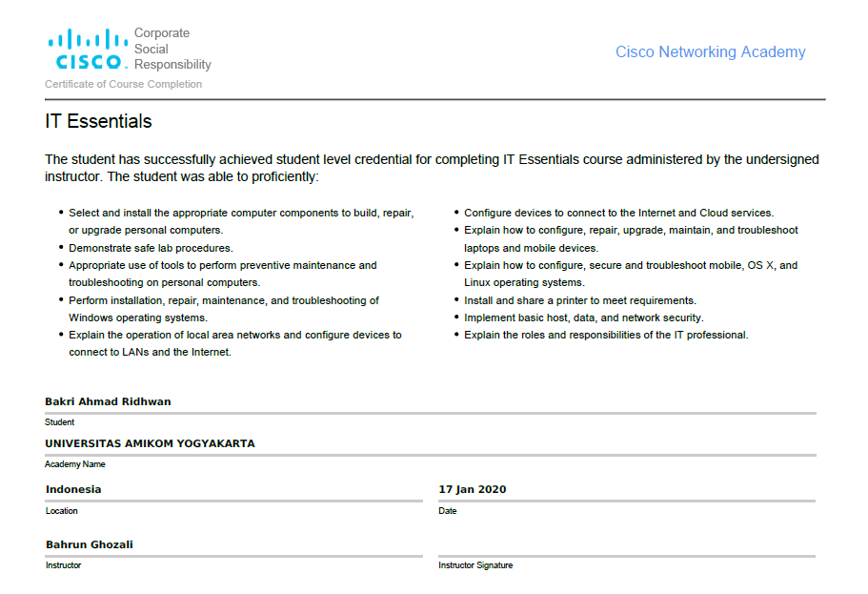This screenshot has width=868, height=594.
Task: Click the Location label
Action: pos(62,511)
